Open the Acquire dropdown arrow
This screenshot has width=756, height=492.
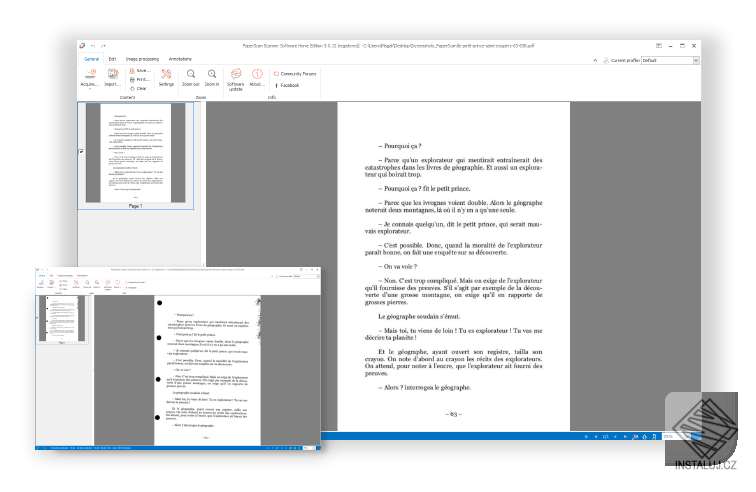pos(90,89)
